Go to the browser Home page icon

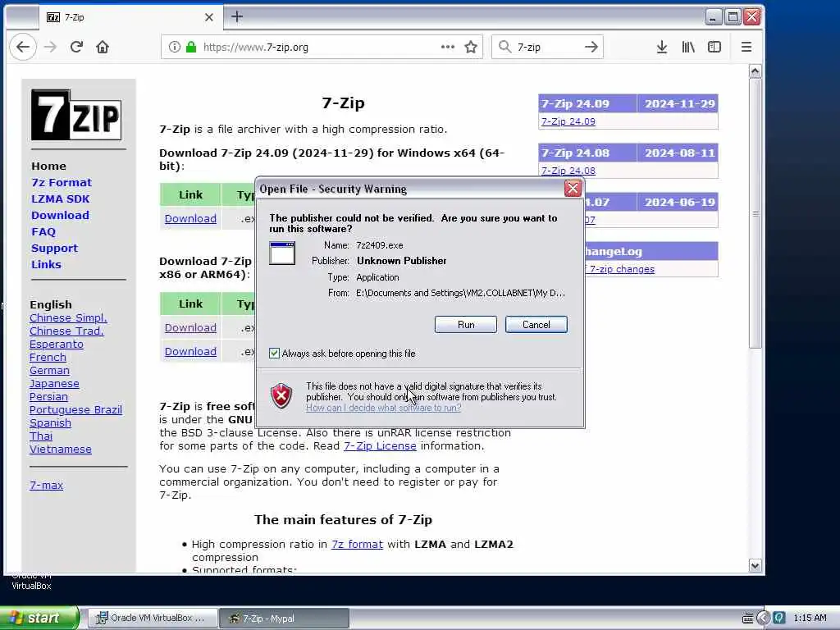pyautogui.click(x=103, y=47)
